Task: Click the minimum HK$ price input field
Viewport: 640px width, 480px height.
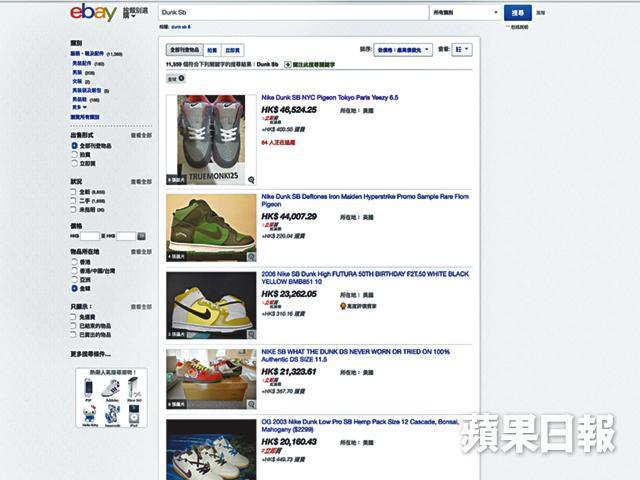Action: pos(89,236)
